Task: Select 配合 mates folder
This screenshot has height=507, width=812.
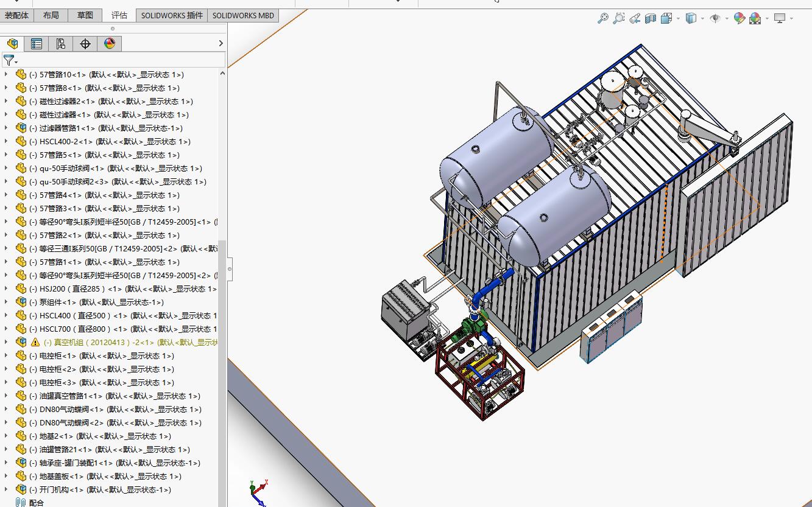Action: coord(30,503)
